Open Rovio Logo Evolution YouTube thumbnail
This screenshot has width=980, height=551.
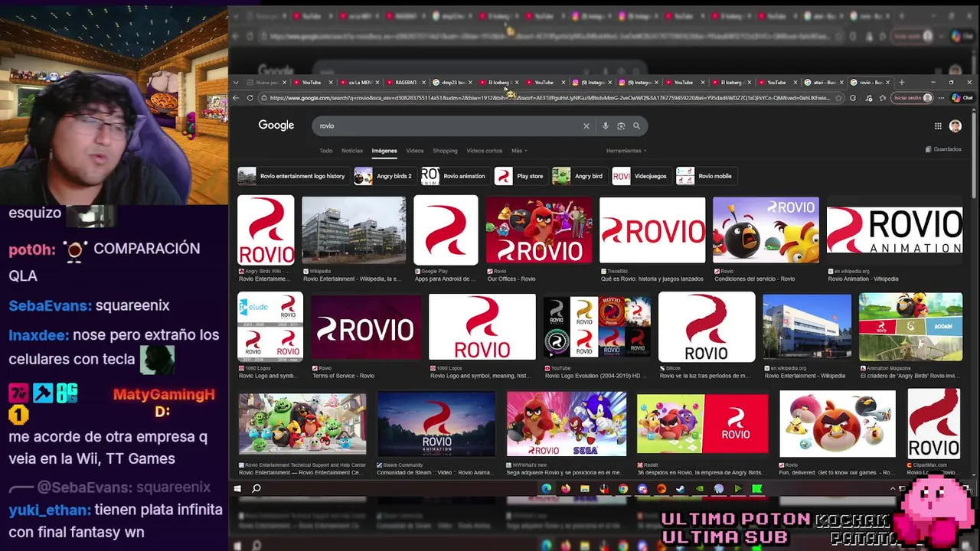(597, 327)
